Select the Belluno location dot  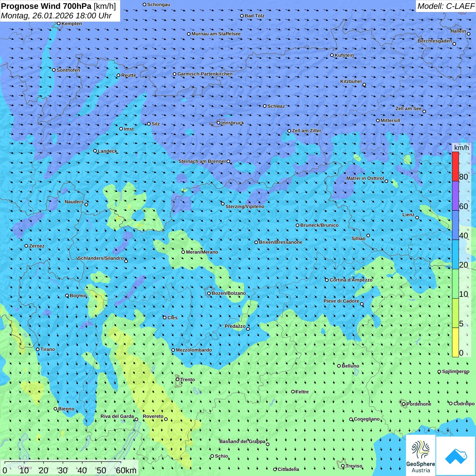pyautogui.click(x=339, y=366)
